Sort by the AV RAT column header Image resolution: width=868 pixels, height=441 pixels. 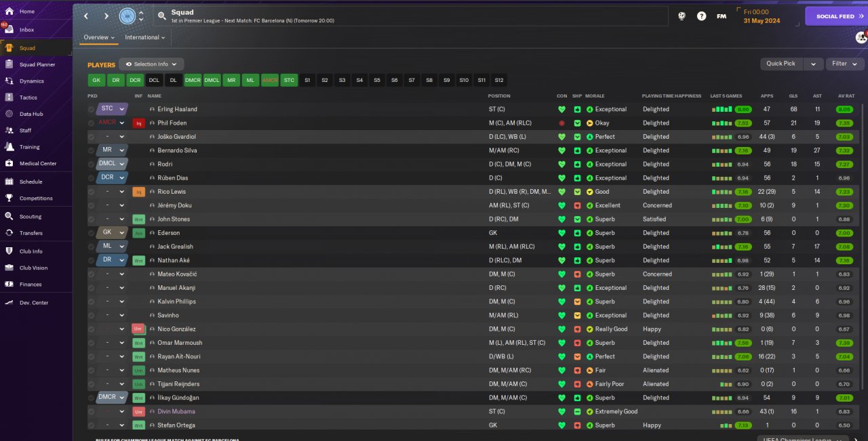[x=846, y=96]
